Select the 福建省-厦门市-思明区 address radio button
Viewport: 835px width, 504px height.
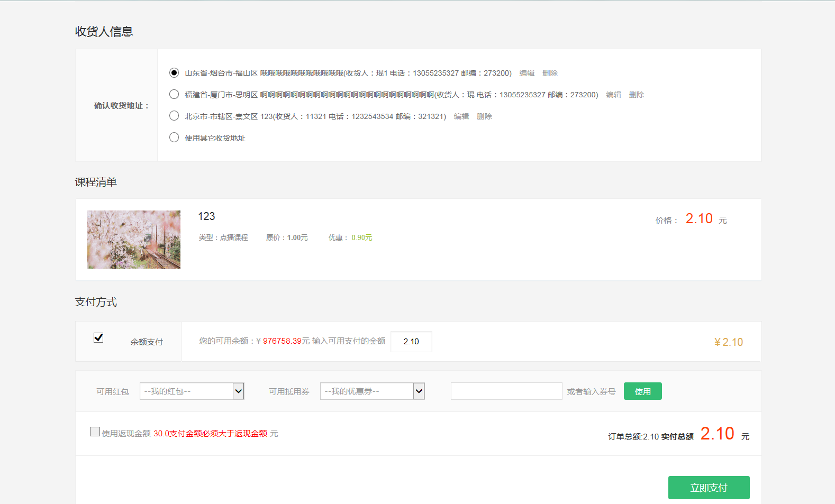174,94
